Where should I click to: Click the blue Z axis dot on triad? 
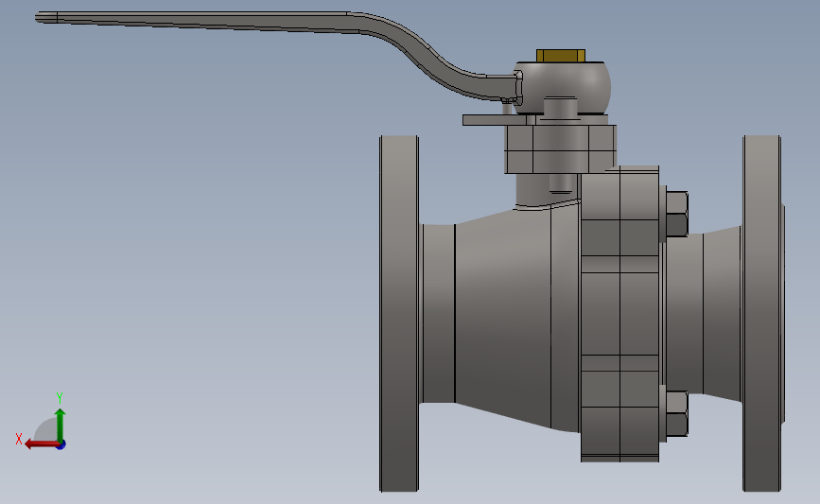coord(61,445)
